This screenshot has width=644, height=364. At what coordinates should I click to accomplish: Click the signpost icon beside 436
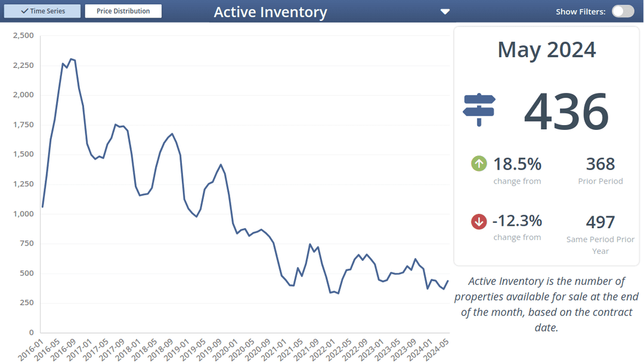[479, 110]
